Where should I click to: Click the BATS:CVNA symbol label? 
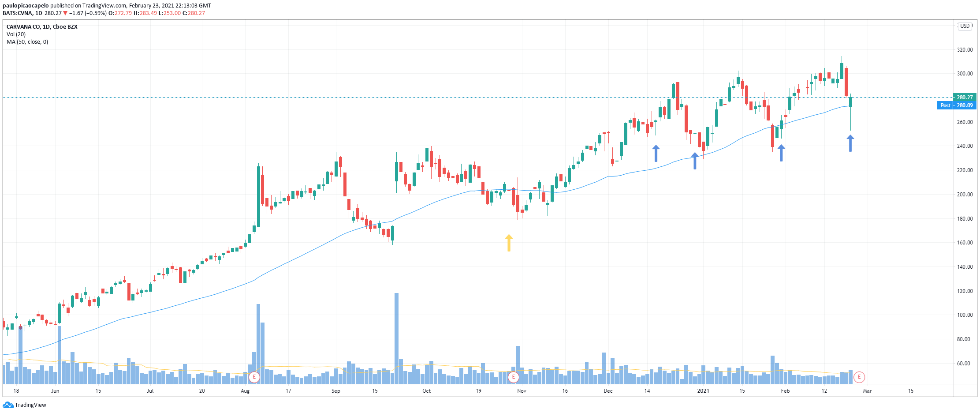point(18,13)
